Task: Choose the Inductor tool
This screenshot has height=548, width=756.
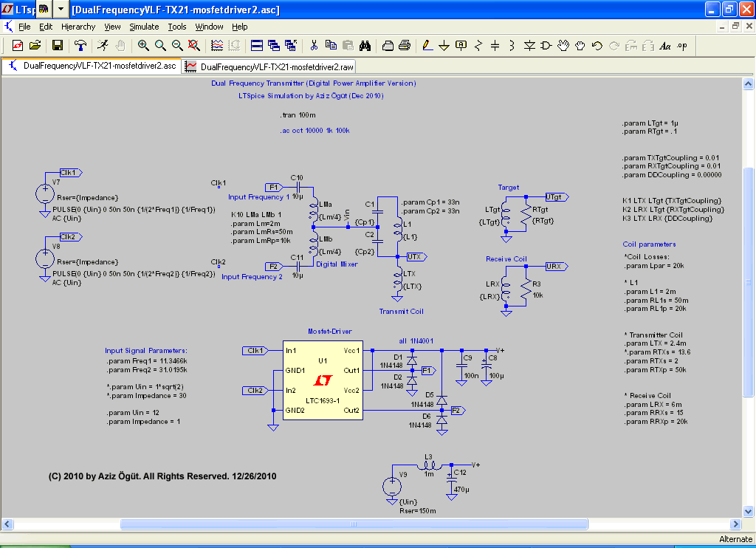Action: [512, 46]
